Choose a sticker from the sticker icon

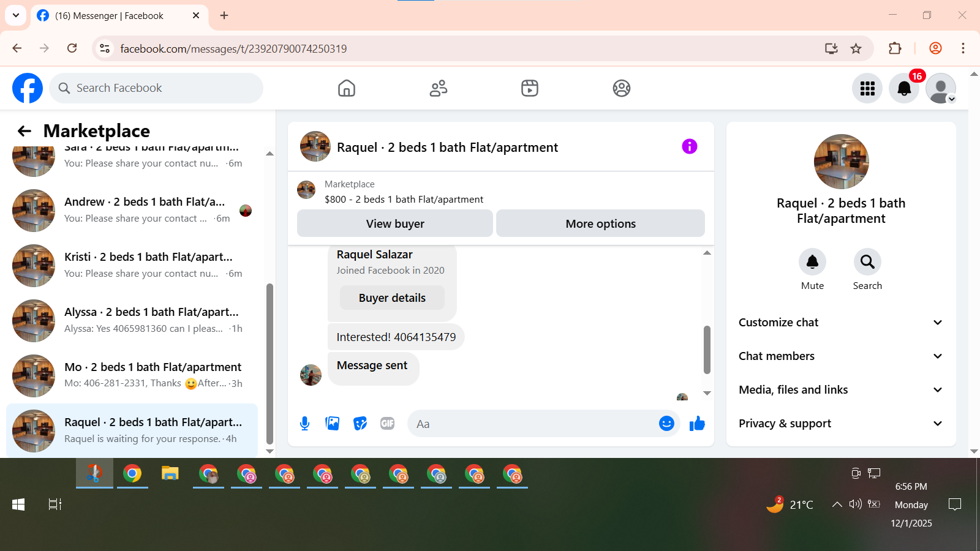pos(360,424)
